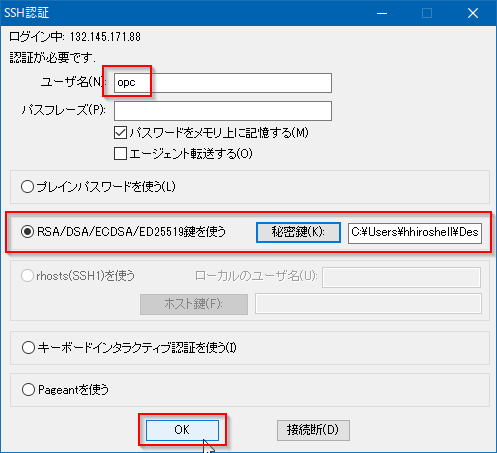Image resolution: width=497 pixels, height=453 pixels.
Task: Choose キーボードインタラクティブ認証を使う radio option
Action: click(x=28, y=348)
